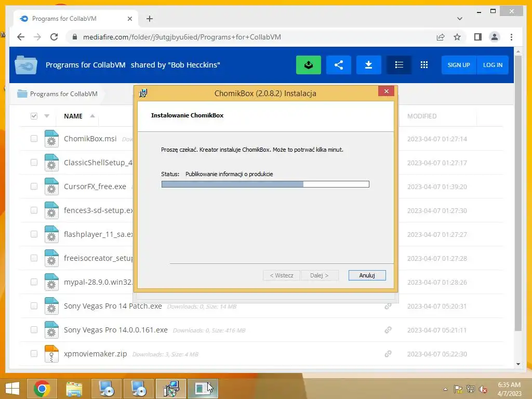Screen dimensions: 532x399
Task: Check the fences3-sd-setup checkbox
Action: [x=34, y=210]
